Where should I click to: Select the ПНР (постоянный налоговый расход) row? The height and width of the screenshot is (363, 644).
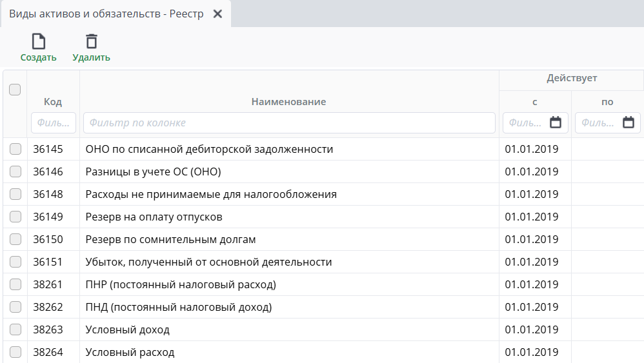pos(181,284)
